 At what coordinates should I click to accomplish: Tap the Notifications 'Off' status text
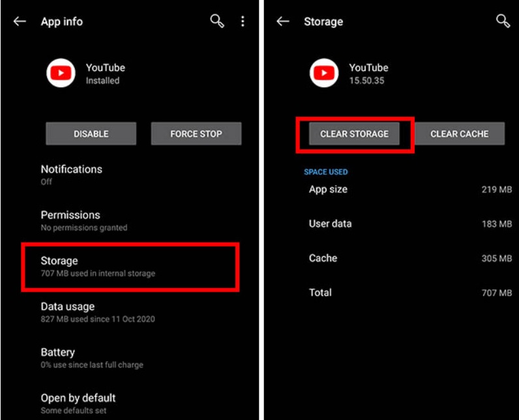point(46,182)
